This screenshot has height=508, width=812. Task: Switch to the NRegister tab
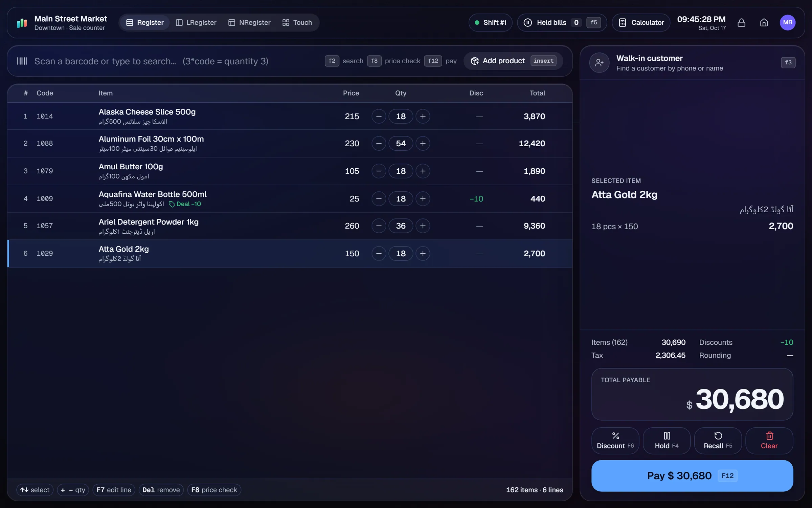[249, 22]
